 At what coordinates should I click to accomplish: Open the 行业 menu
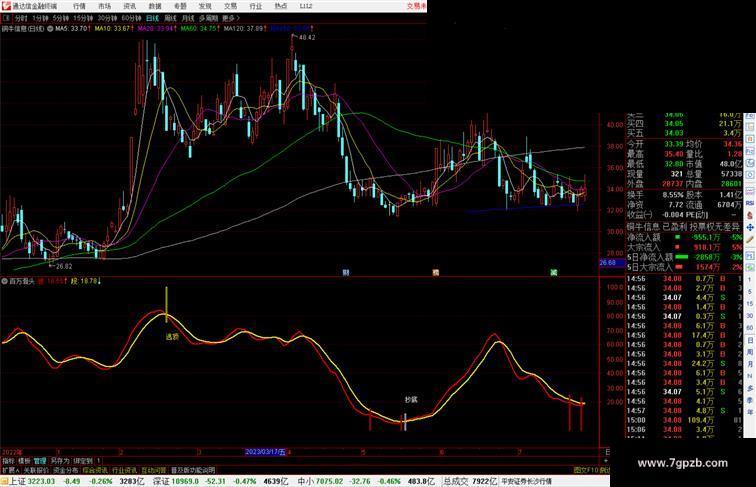point(256,6)
